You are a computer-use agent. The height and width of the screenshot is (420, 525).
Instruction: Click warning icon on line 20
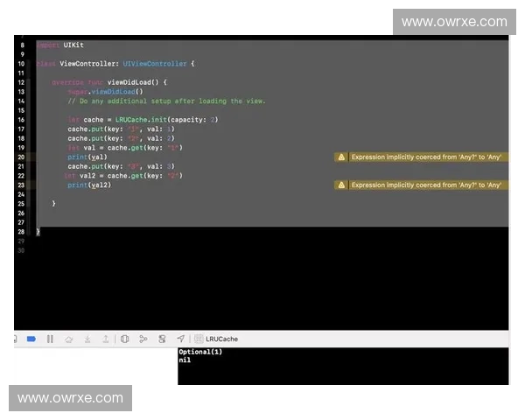(x=341, y=157)
